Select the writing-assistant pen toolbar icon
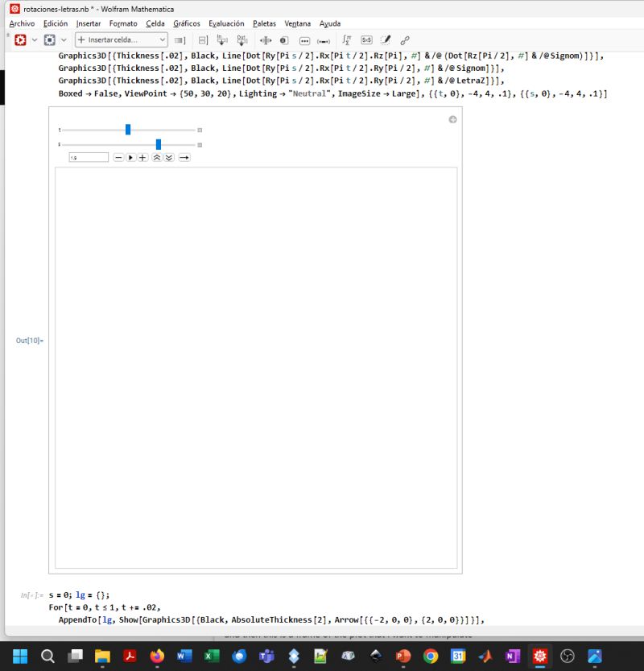Screen dimensions: 644x671 (386, 40)
